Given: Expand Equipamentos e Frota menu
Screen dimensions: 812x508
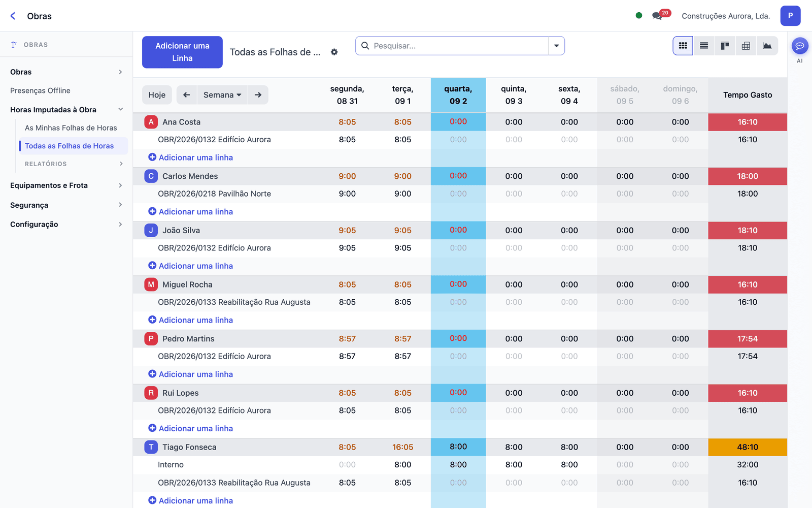Looking at the screenshot, I should 66,185.
